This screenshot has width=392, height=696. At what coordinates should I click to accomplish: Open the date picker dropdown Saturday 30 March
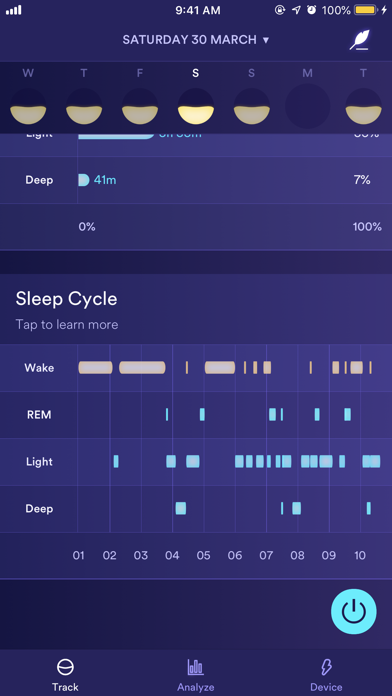196,40
